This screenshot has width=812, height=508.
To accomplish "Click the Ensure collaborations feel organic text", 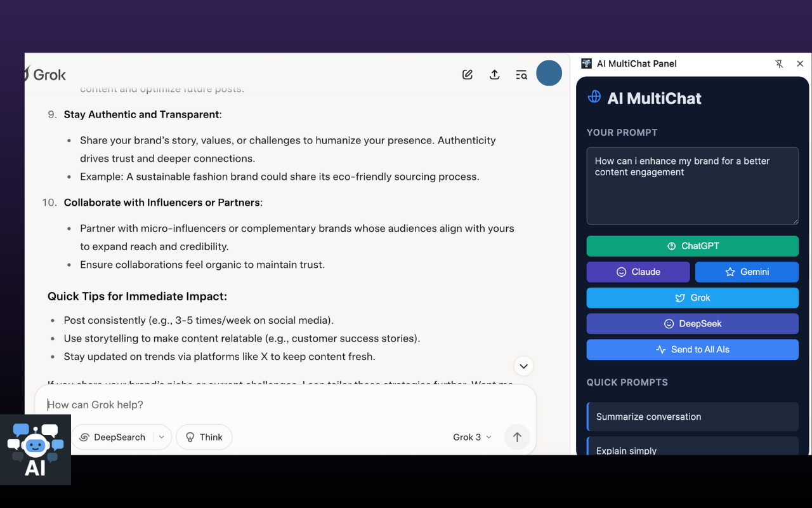I will point(202,265).
